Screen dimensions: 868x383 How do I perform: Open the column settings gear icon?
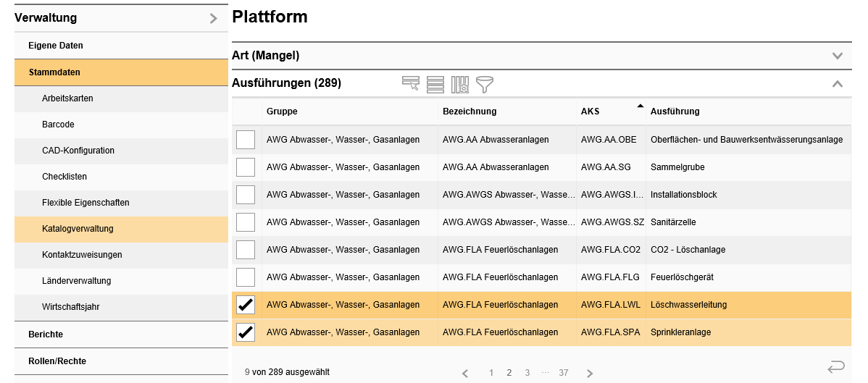460,84
